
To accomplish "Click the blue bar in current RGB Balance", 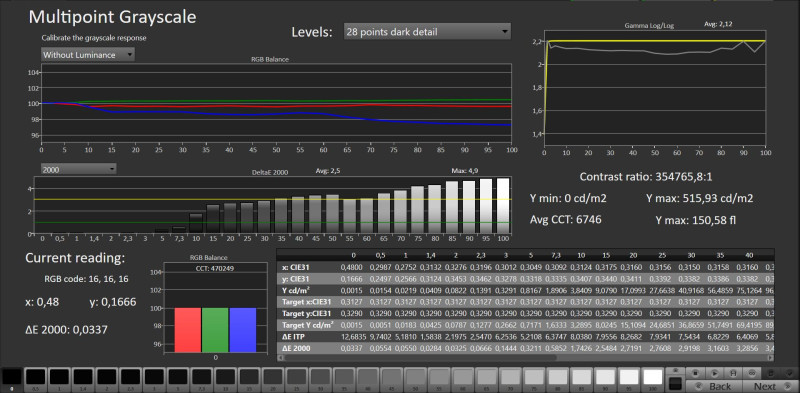I will [243, 330].
